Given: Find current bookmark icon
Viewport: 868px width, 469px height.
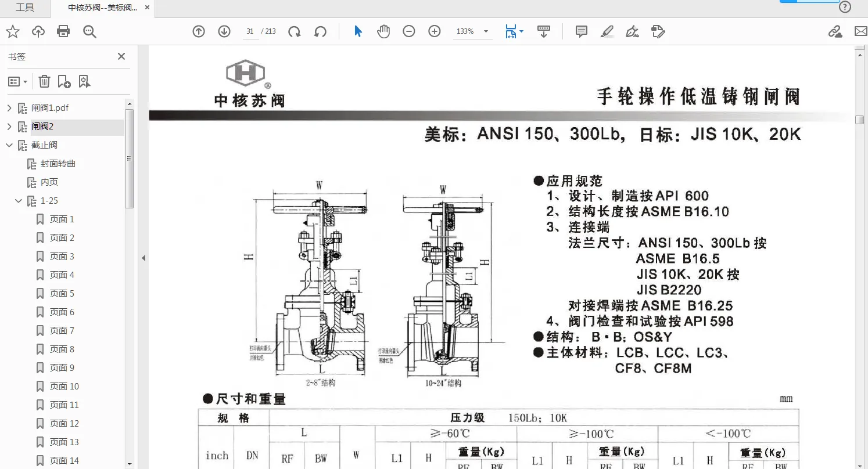Looking at the screenshot, I should click(x=84, y=82).
